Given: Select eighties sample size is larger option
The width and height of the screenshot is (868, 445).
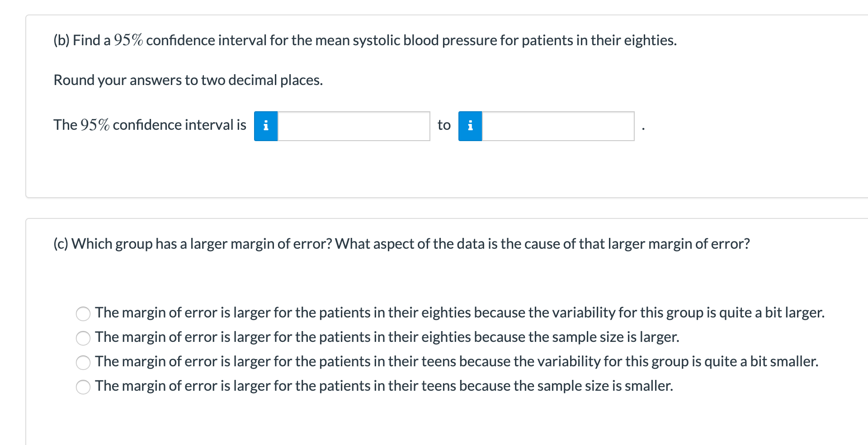Looking at the screenshot, I should click(x=83, y=338).
